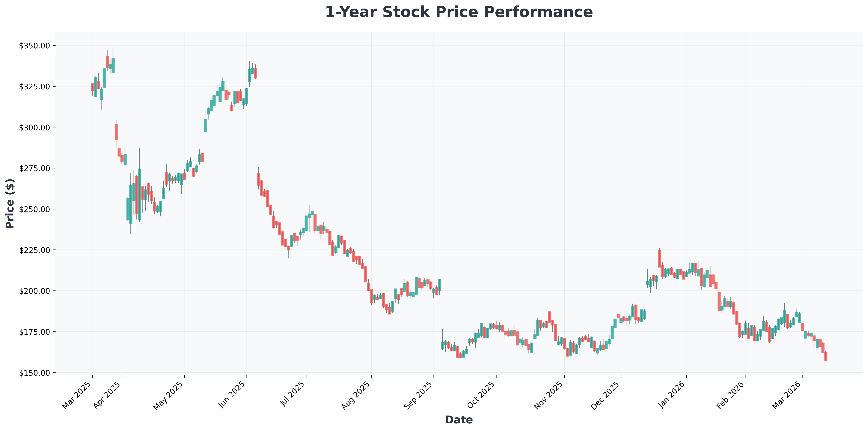Select the $200.00 price tick label
This screenshot has width=868, height=431.
[x=34, y=291]
